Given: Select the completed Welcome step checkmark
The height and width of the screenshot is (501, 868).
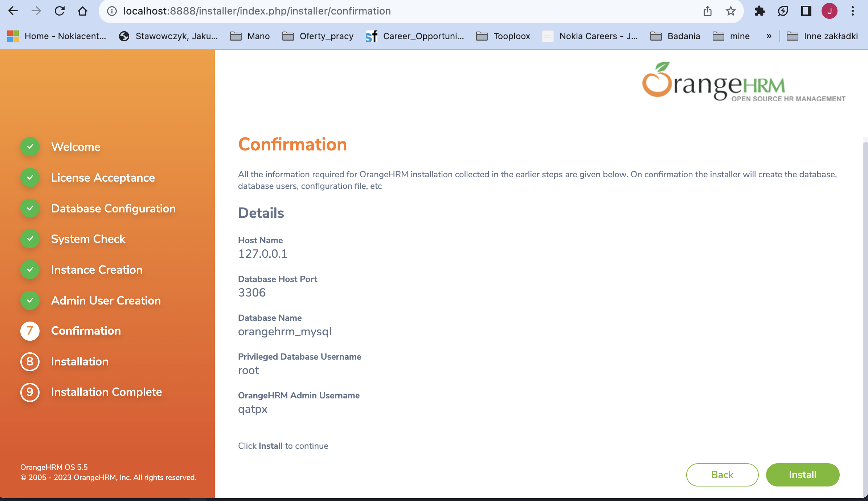Looking at the screenshot, I should pos(29,146).
